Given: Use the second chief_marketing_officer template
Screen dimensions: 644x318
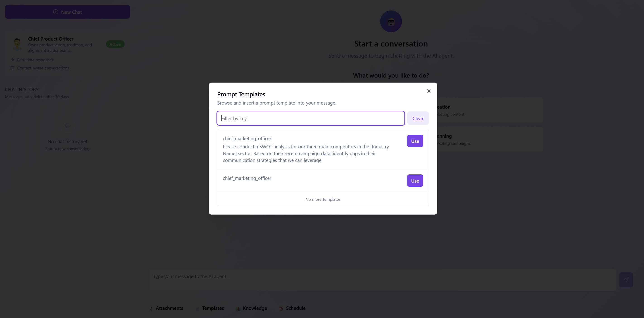Looking at the screenshot, I should coord(415,181).
